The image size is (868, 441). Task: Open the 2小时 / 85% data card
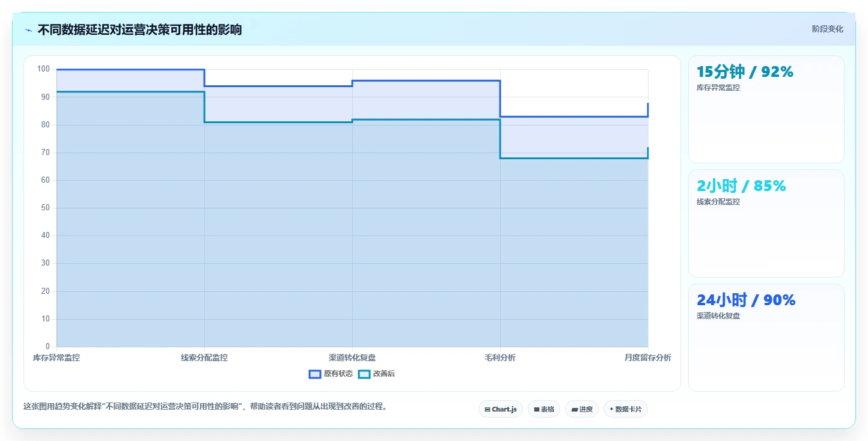766,224
